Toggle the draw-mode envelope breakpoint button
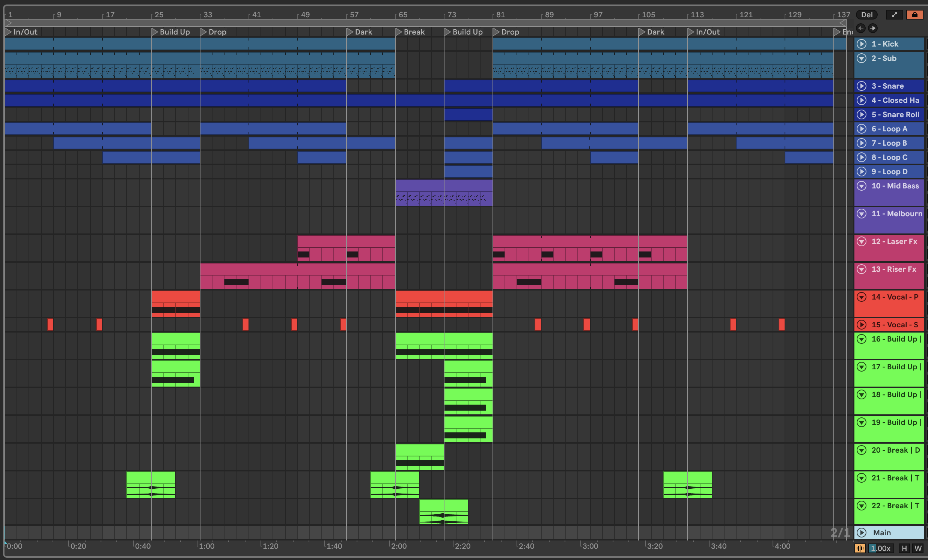The image size is (928, 560). pos(895,15)
